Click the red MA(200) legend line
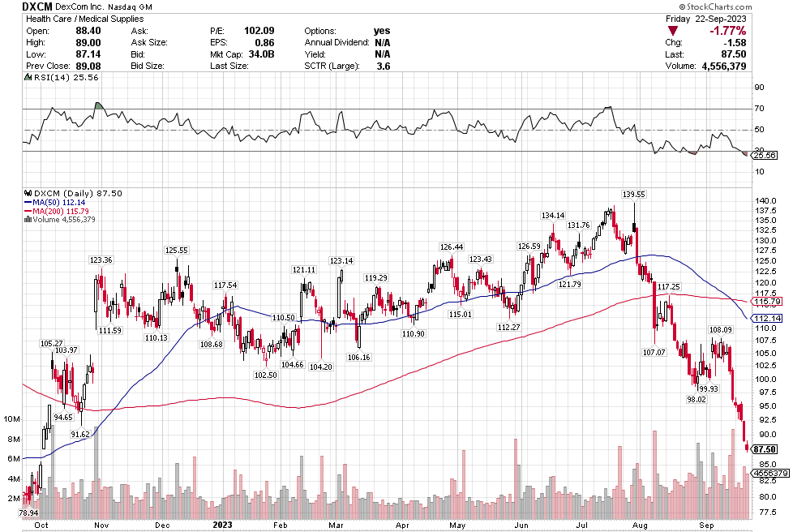Viewport: 793px width, 532px height. (x=28, y=211)
